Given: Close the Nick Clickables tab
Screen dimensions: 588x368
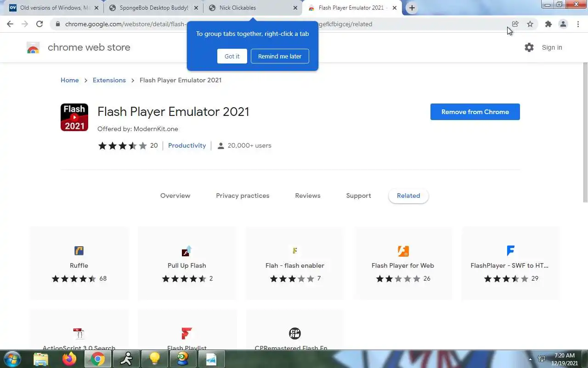Looking at the screenshot, I should [x=294, y=8].
